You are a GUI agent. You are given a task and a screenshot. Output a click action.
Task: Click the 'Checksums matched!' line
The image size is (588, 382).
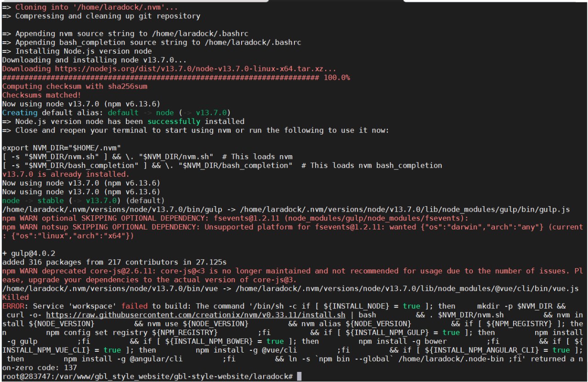pyautogui.click(x=41, y=95)
